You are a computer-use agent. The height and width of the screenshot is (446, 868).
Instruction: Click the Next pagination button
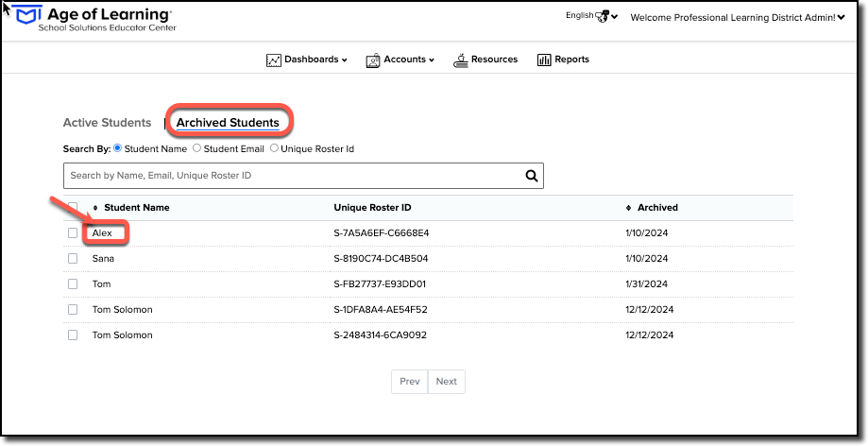(x=446, y=382)
